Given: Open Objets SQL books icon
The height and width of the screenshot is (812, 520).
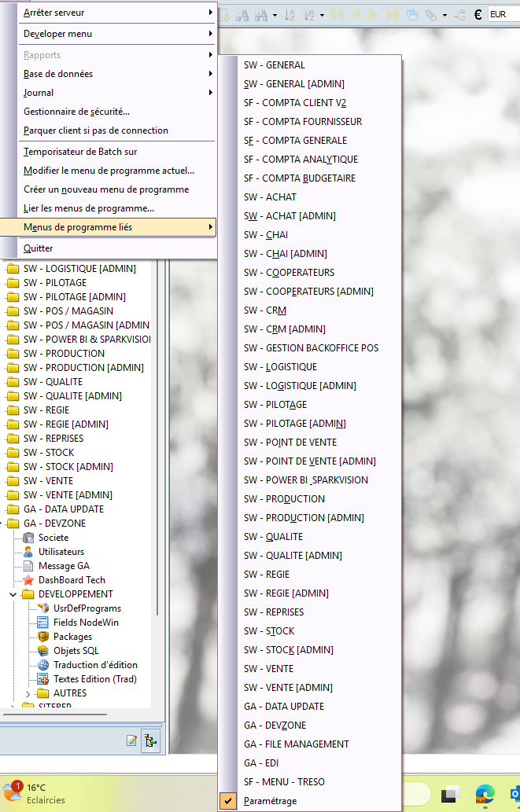Looking at the screenshot, I should coord(44,651).
